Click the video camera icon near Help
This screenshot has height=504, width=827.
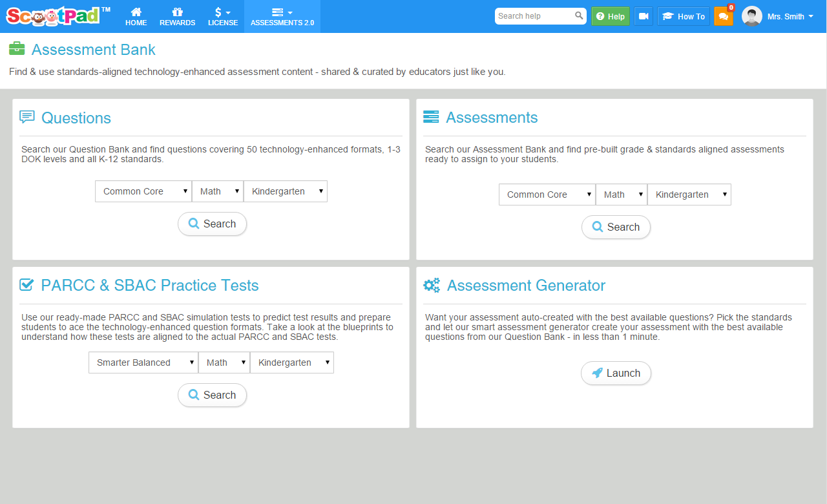[644, 16]
